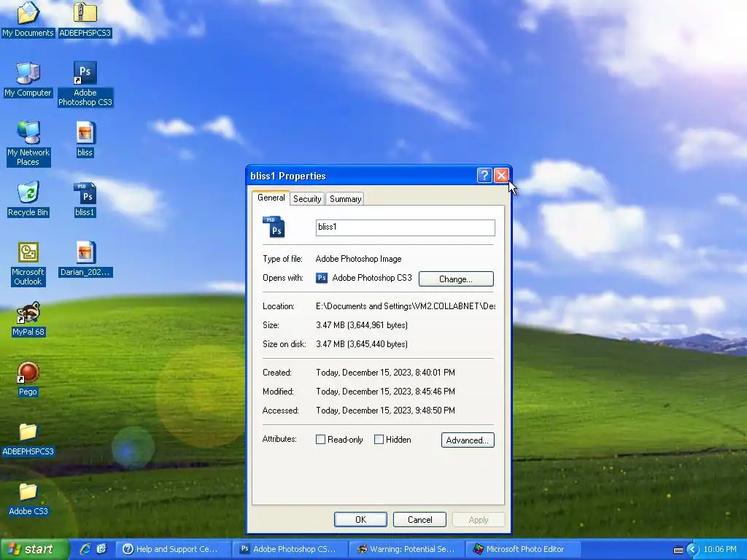Switch to Microsoft Photo Editor taskbar item
Image resolution: width=747 pixels, height=560 pixels.
[524, 549]
